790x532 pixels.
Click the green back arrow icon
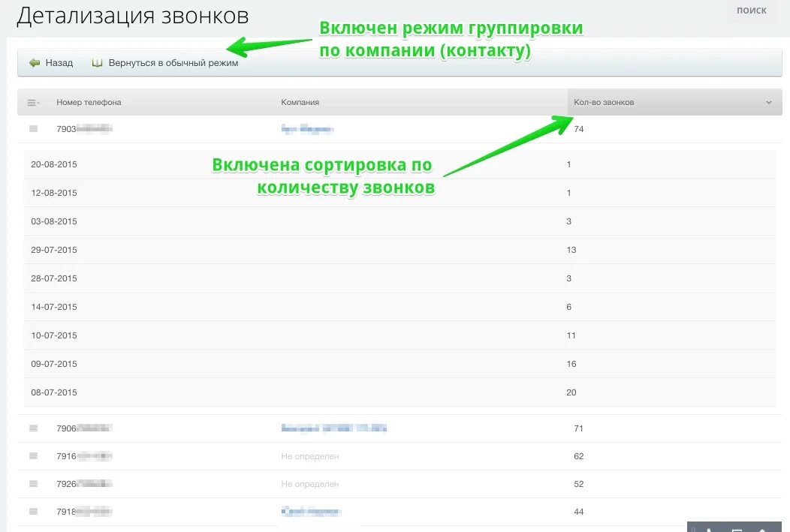[35, 63]
